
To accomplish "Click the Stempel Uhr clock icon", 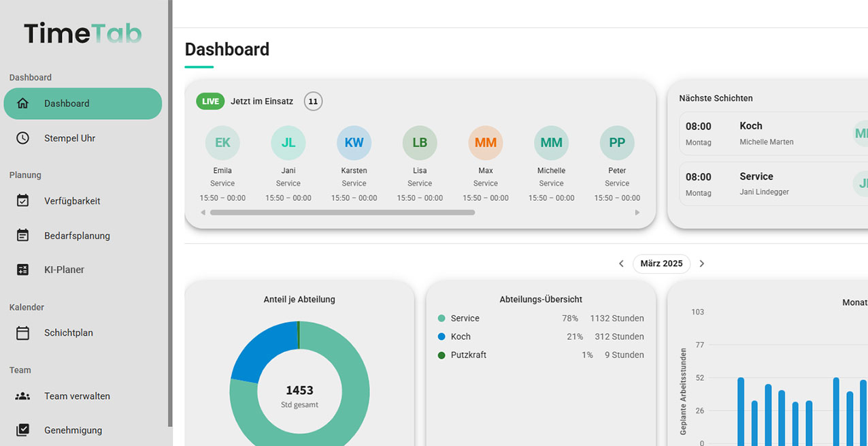I will coord(23,138).
